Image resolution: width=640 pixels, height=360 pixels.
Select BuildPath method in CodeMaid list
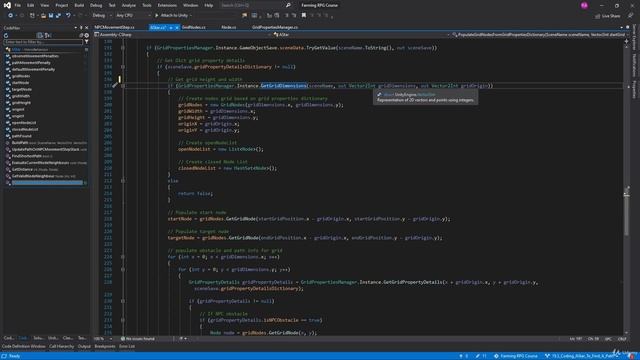(x=20, y=143)
